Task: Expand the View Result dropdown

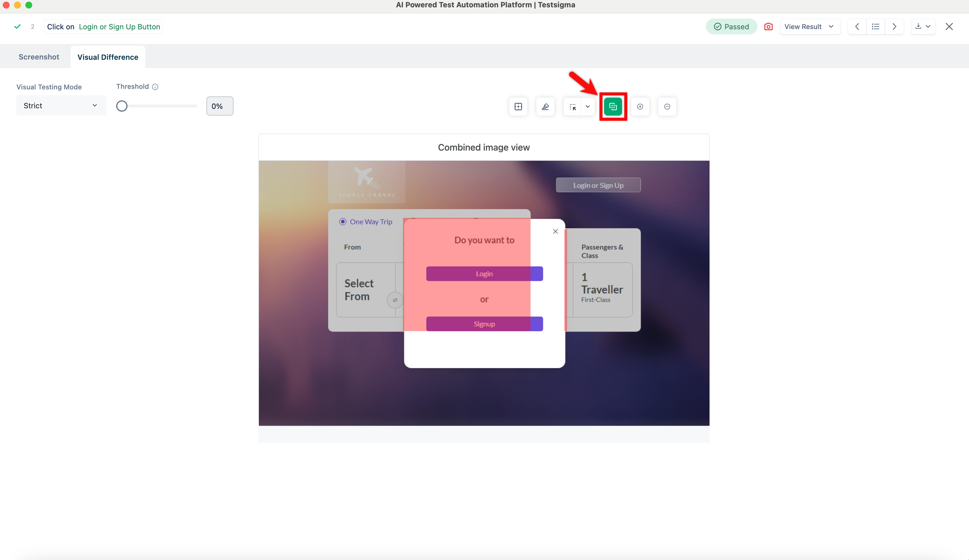Action: coord(809,27)
